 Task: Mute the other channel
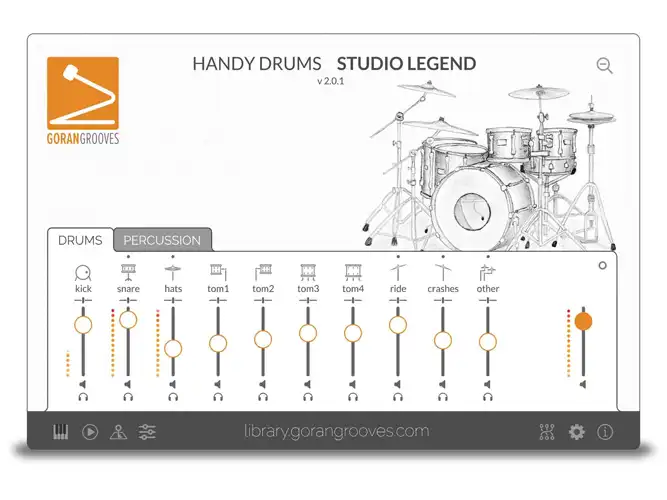pos(488,384)
